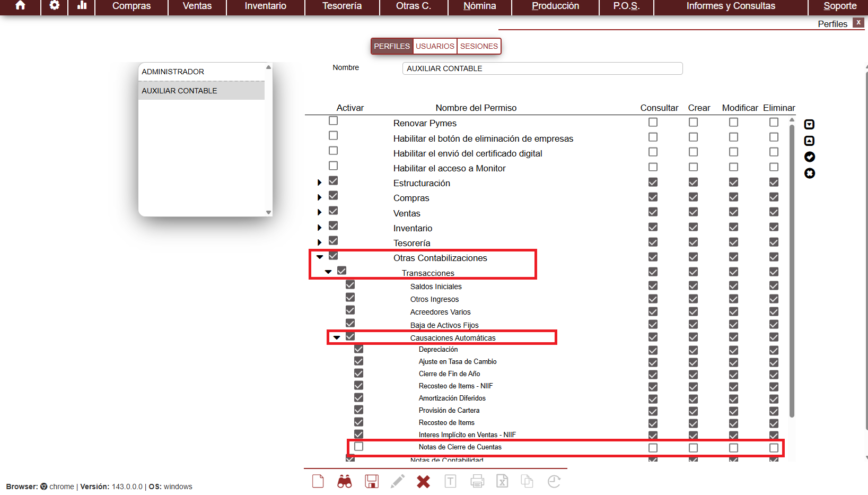Image resolution: width=868 pixels, height=495 pixels.
Task: Click the expand-all down arrow icon
Action: click(x=809, y=125)
